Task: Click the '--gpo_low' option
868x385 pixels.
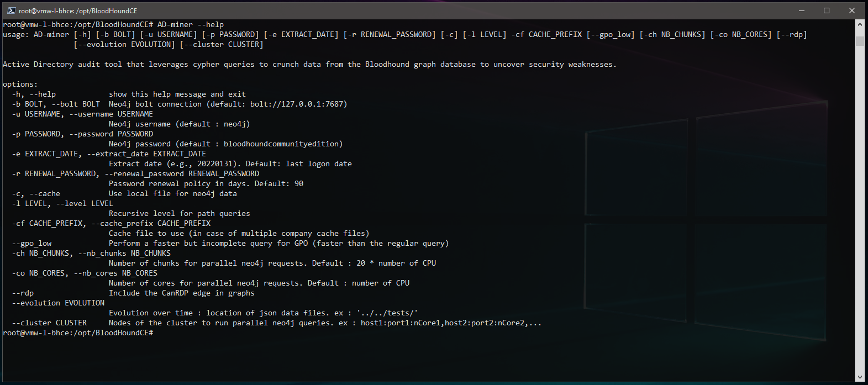Action: [31, 243]
